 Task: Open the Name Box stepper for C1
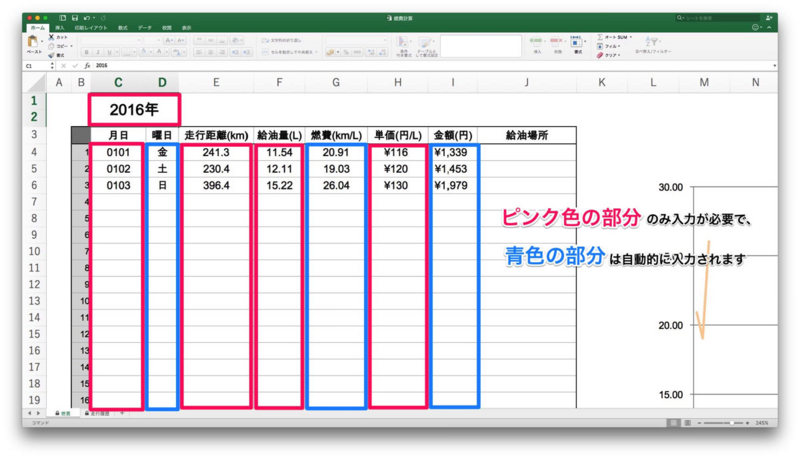[52, 66]
